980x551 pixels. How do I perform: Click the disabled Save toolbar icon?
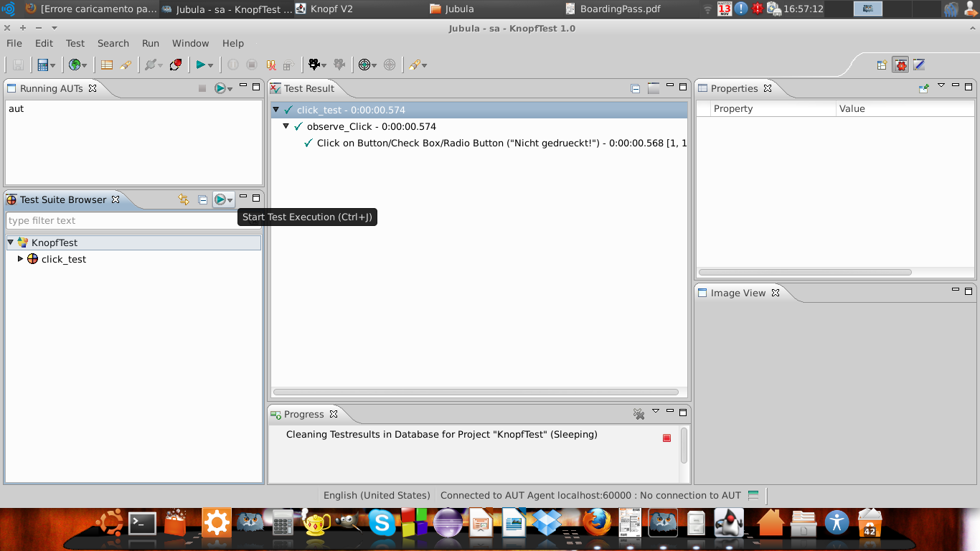19,65
